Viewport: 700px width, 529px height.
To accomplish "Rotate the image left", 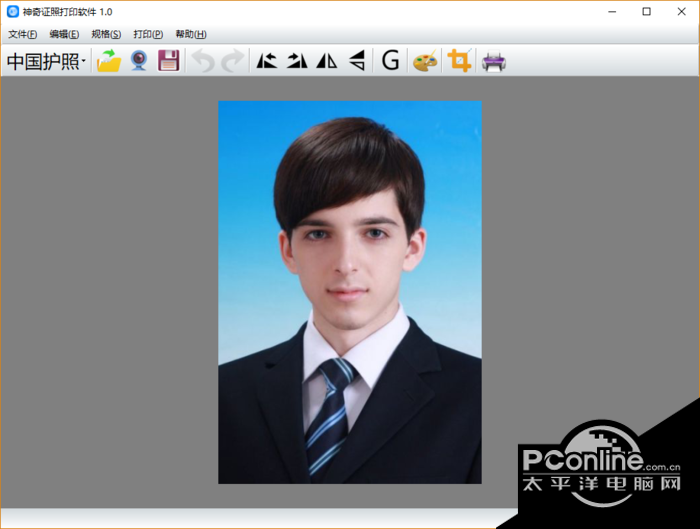I will [267, 61].
